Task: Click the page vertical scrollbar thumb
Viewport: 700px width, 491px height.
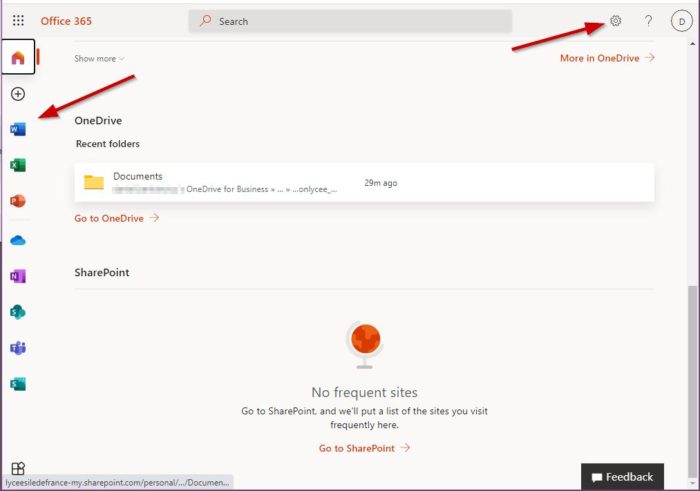Action: click(692, 382)
